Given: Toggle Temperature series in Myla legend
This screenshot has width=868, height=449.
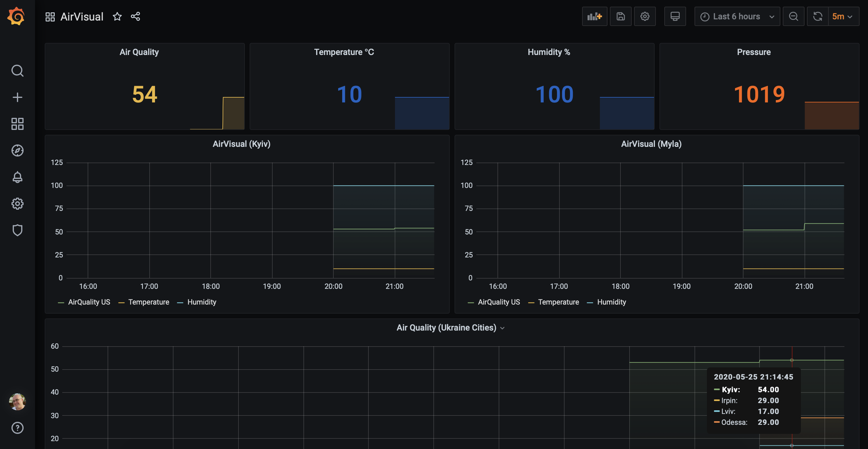Looking at the screenshot, I should coord(558,302).
